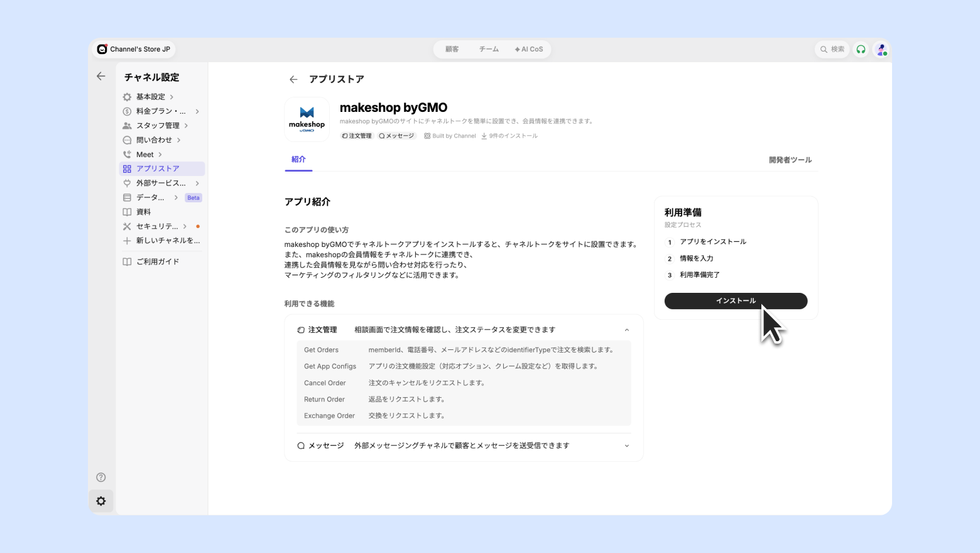The image size is (980, 553).
Task: Click the Get App Configs row
Action: click(464, 366)
